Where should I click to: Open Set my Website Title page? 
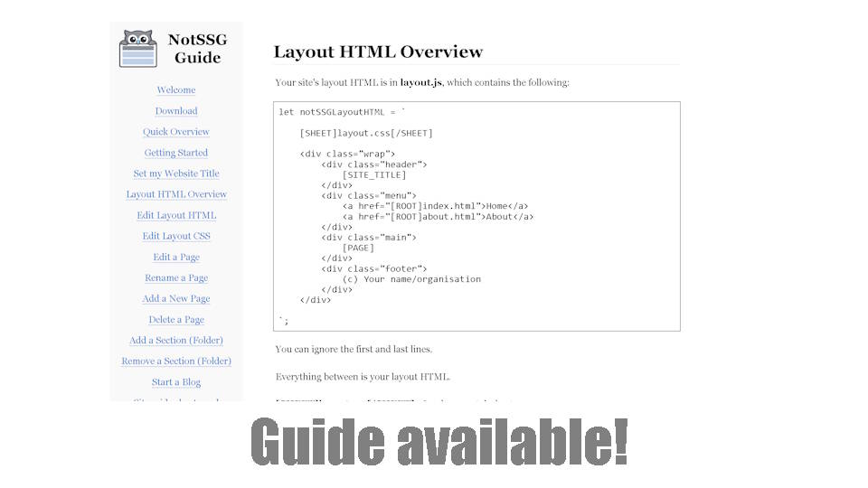176,174
